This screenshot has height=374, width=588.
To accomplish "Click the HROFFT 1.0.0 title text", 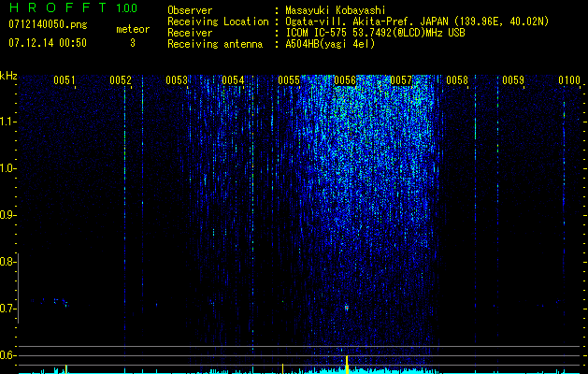I will tap(74, 7).
